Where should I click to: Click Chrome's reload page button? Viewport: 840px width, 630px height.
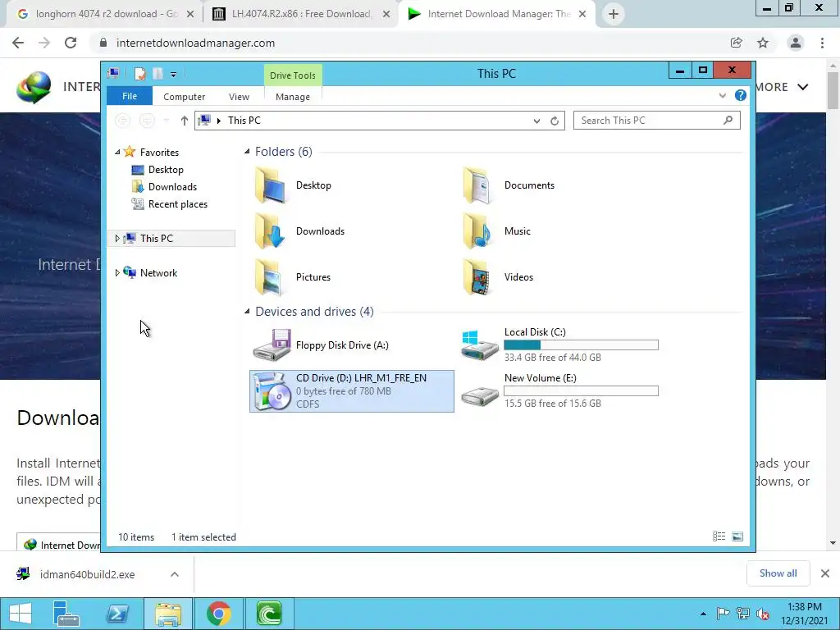pos(71,43)
